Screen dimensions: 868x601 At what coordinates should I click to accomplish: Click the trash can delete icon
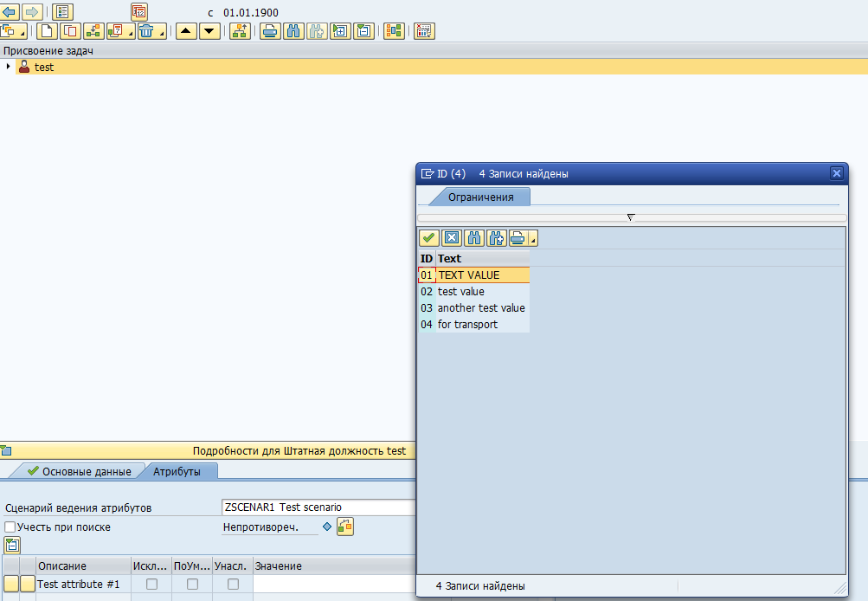tap(146, 31)
